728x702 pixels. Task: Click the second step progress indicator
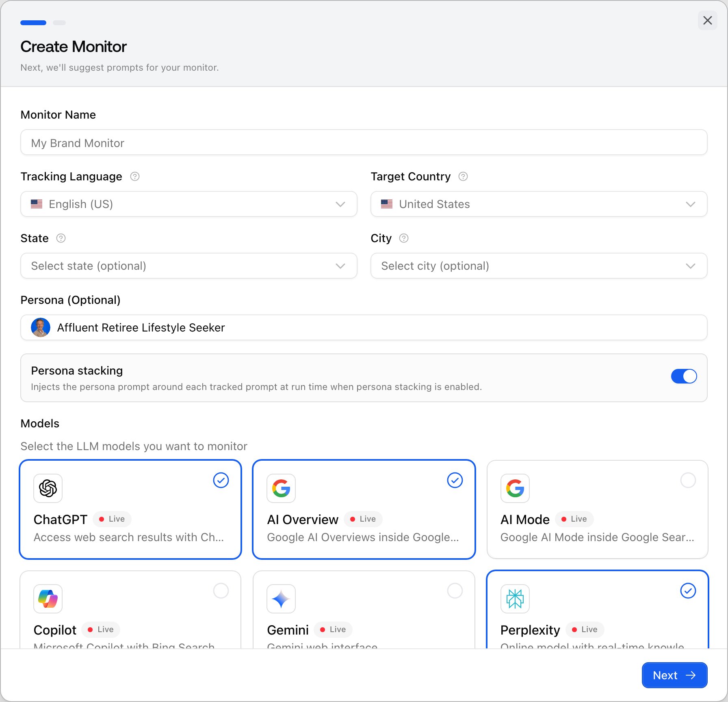[x=59, y=23]
